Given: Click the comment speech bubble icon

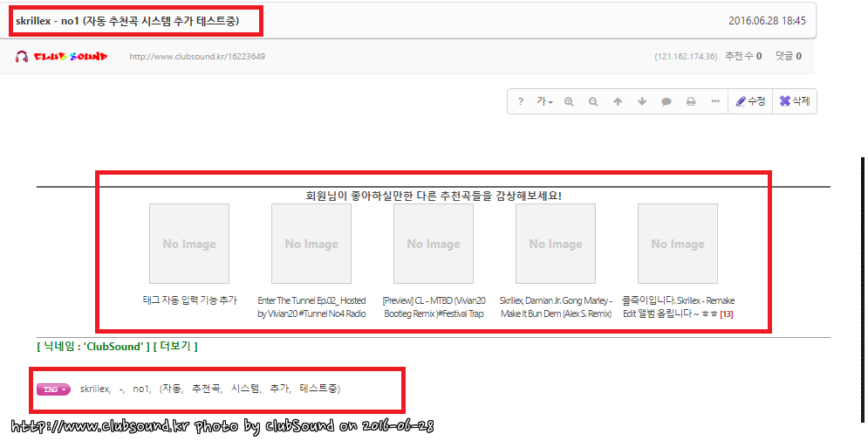Looking at the screenshot, I should (666, 101).
